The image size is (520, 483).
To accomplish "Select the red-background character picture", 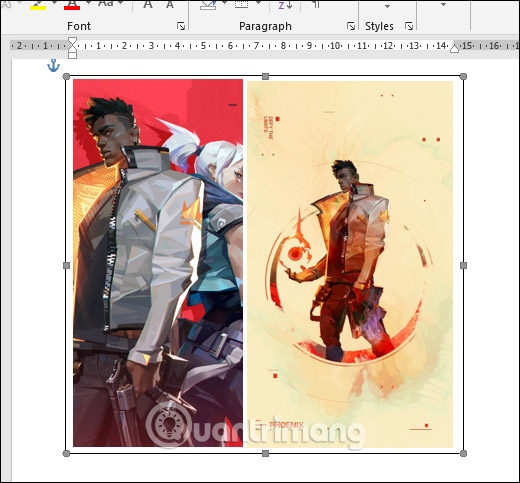I will [158, 263].
